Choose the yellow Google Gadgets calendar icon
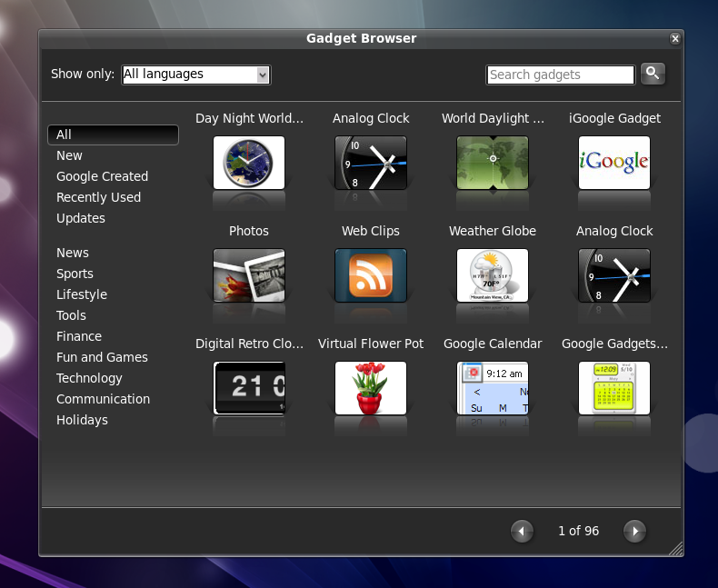 point(614,388)
